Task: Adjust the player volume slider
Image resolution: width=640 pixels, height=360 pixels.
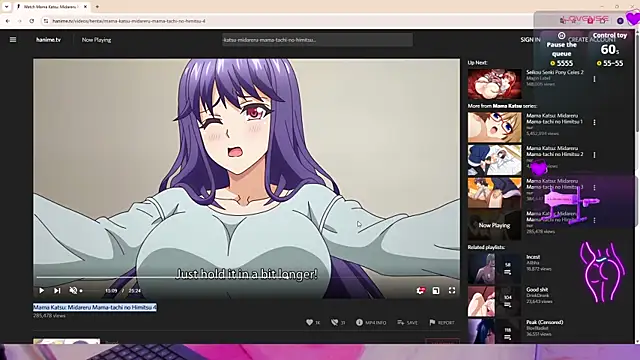Action: point(90,291)
